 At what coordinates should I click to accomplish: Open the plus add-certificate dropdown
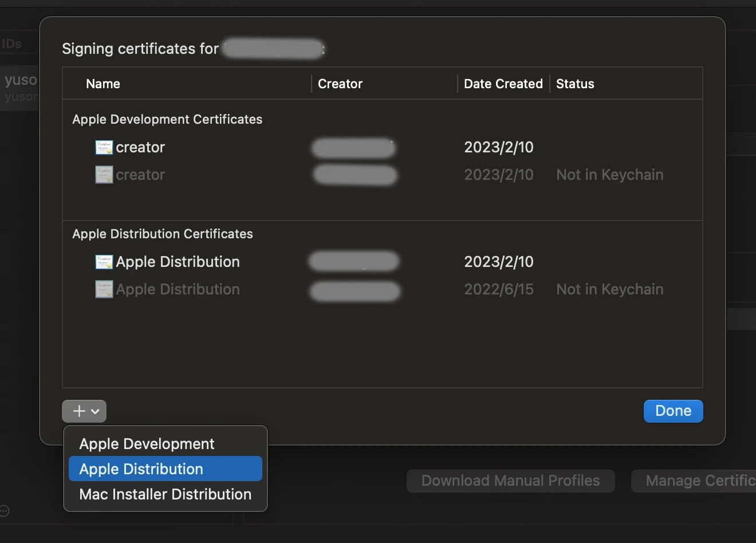(x=84, y=411)
